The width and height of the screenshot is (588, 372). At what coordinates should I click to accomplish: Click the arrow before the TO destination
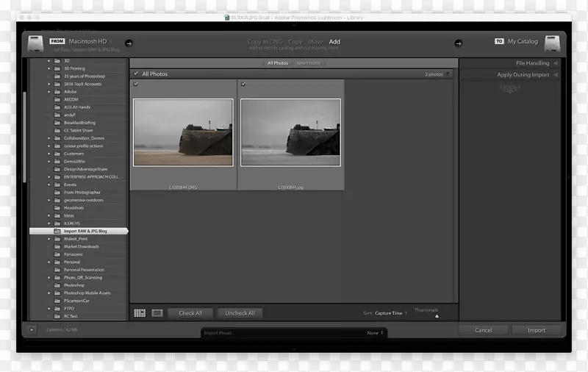click(459, 43)
